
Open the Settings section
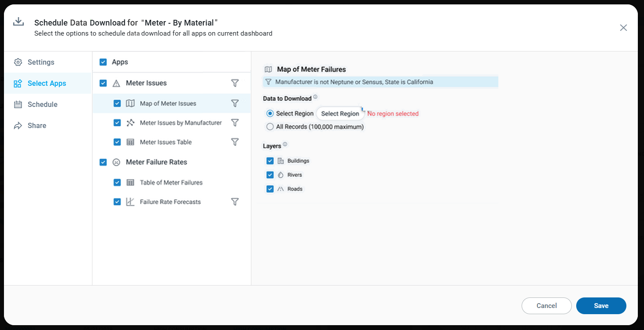click(41, 62)
